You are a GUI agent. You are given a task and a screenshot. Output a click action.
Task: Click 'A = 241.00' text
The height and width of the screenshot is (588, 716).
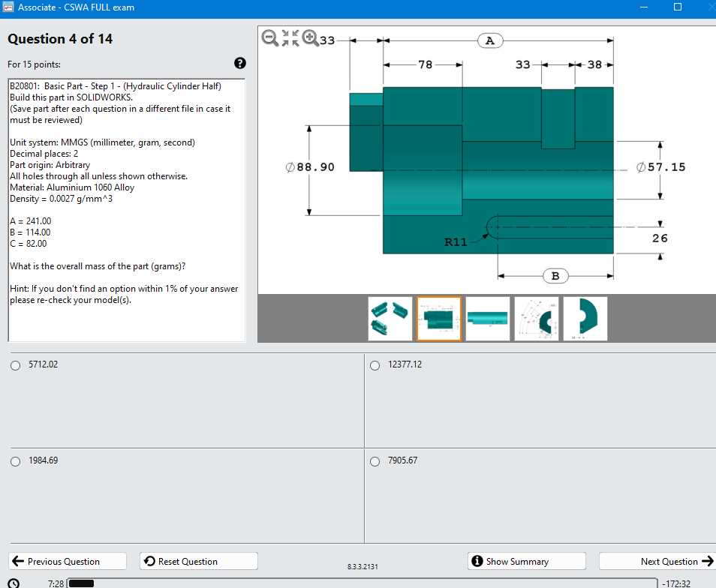point(31,220)
